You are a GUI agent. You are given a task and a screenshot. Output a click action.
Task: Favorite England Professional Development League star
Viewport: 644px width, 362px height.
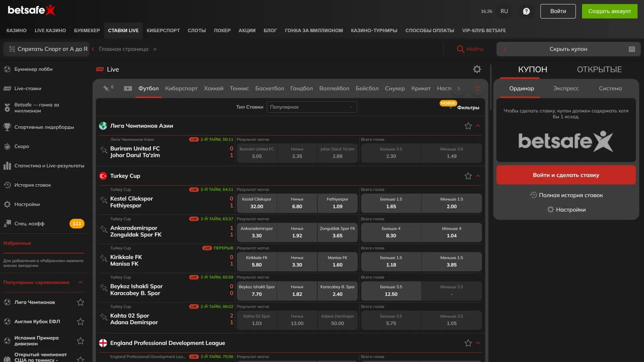pos(468,343)
